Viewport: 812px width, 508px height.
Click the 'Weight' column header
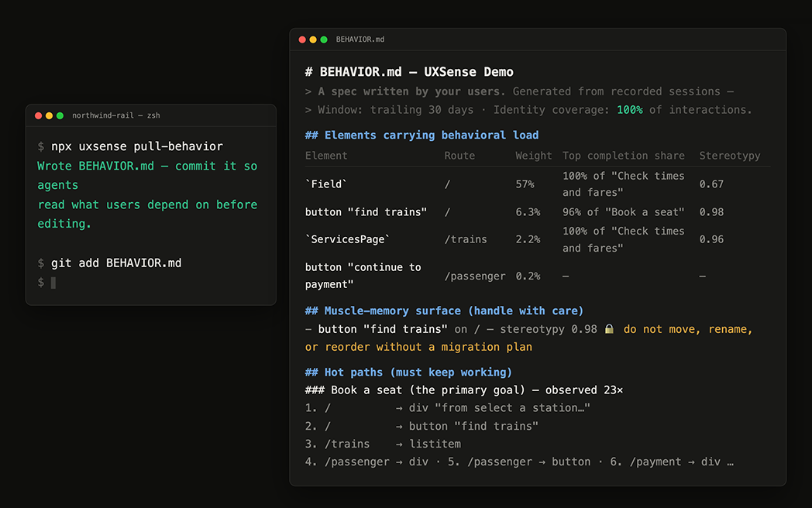[x=533, y=156]
